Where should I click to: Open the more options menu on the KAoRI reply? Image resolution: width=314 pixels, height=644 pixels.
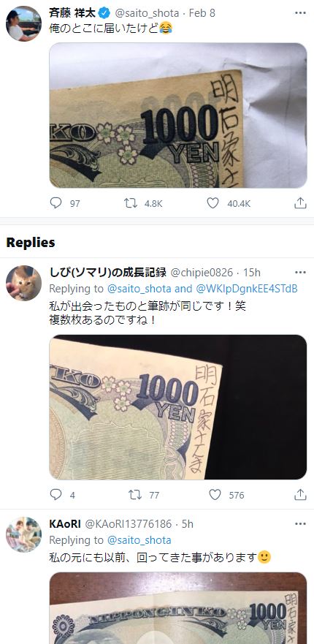click(300, 523)
